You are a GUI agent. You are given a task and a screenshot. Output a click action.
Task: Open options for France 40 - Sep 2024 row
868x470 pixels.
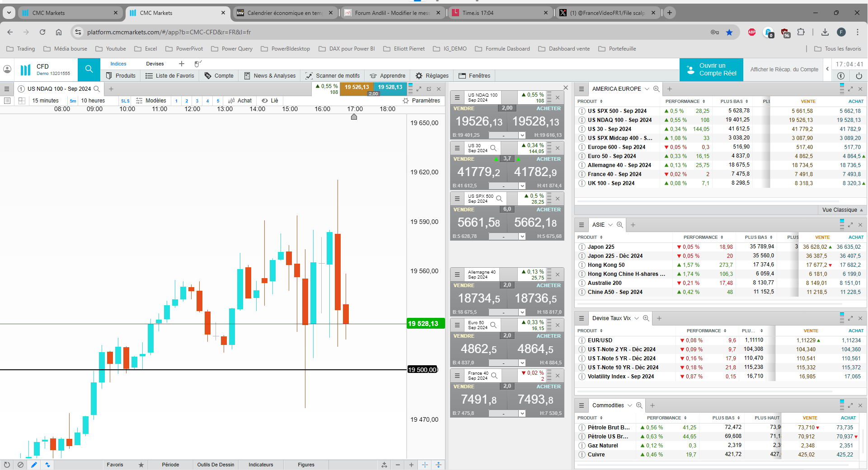pos(582,174)
